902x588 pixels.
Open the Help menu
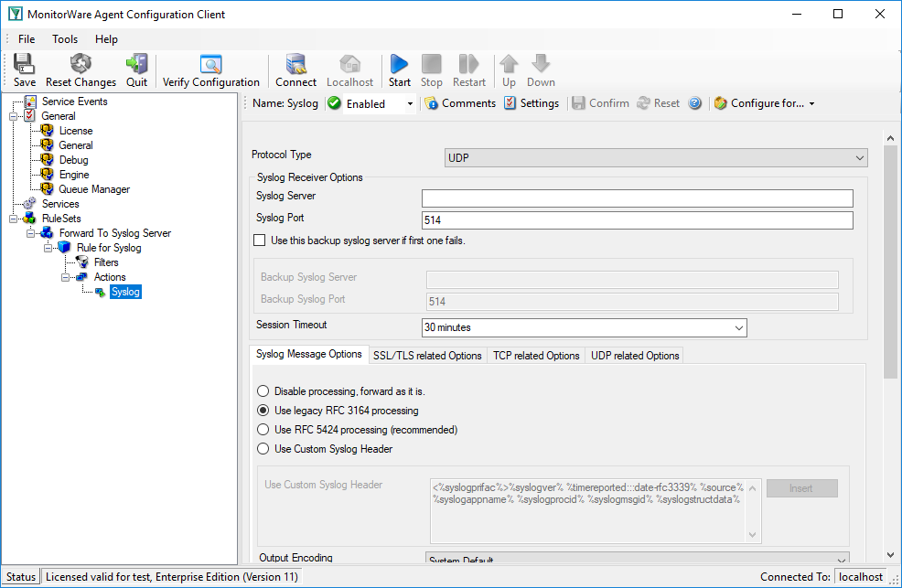coord(106,39)
